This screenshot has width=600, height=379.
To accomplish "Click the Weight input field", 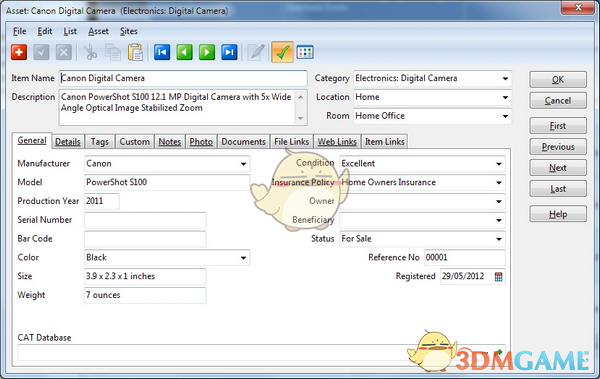I will pyautogui.click(x=145, y=295).
